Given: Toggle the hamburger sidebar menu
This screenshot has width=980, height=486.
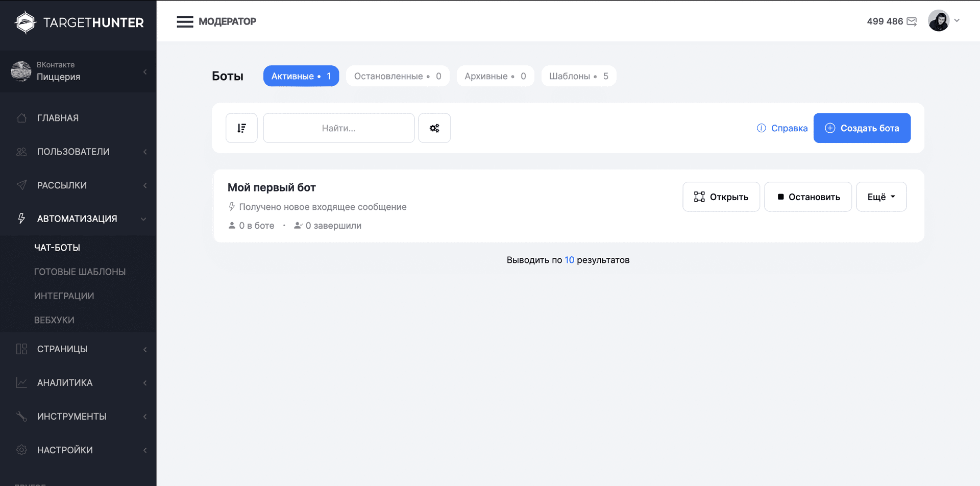Looking at the screenshot, I should tap(185, 21).
